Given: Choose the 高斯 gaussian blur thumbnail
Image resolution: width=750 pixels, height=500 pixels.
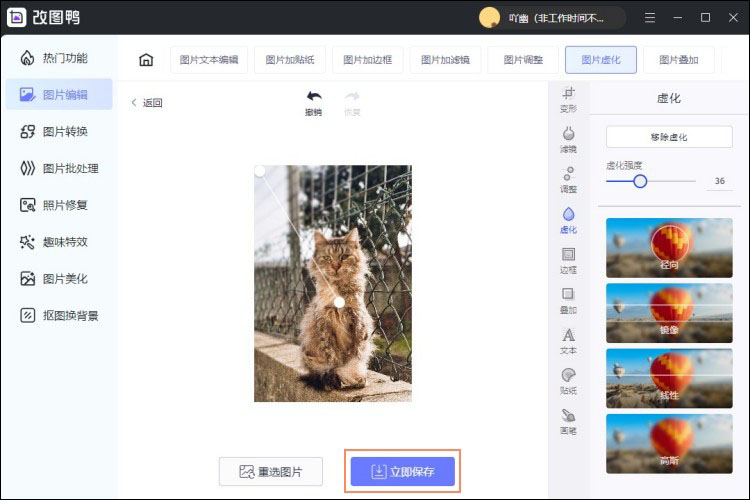Looking at the screenshot, I should pos(669,444).
